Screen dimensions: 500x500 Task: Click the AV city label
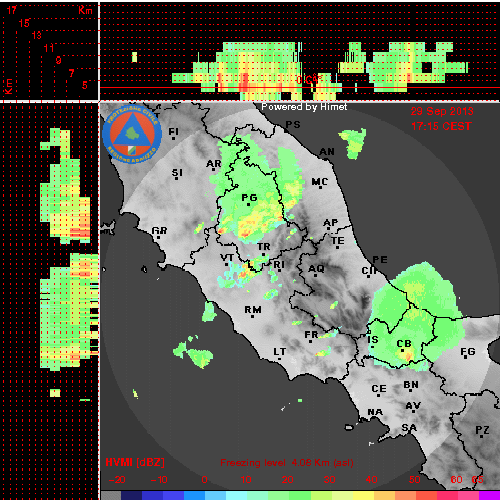(413, 406)
